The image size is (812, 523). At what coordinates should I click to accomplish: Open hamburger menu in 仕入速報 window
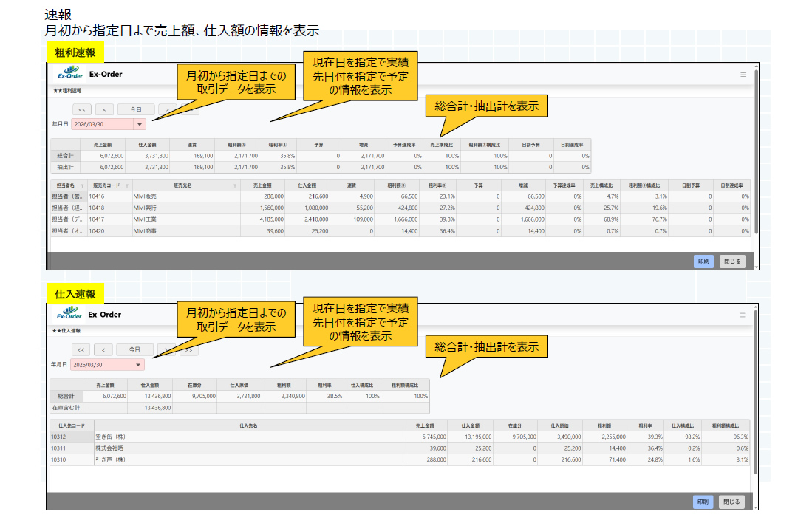[743, 315]
